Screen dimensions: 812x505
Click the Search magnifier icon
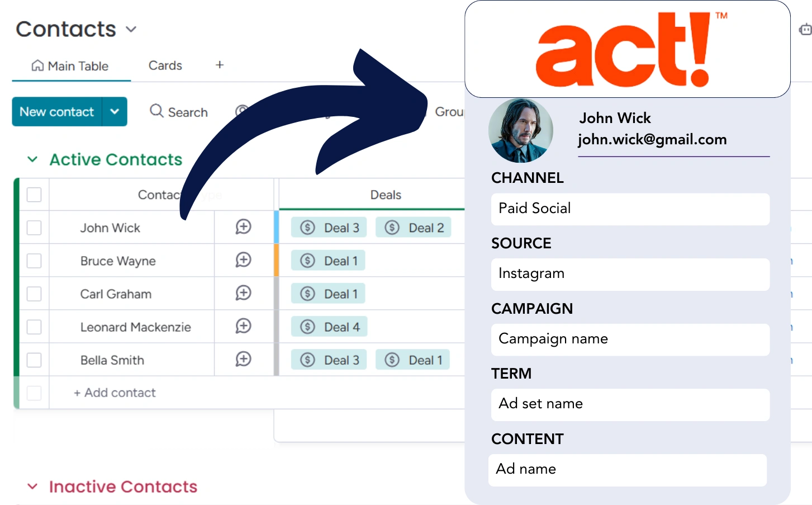156,111
